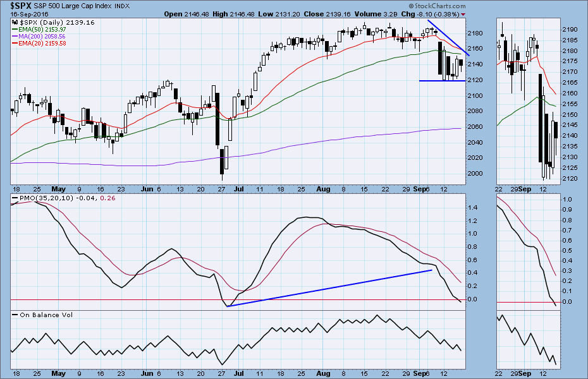This screenshot has width=588, height=379.
Task: Click the May label on the bottom date axis
Action: pyautogui.click(x=59, y=188)
